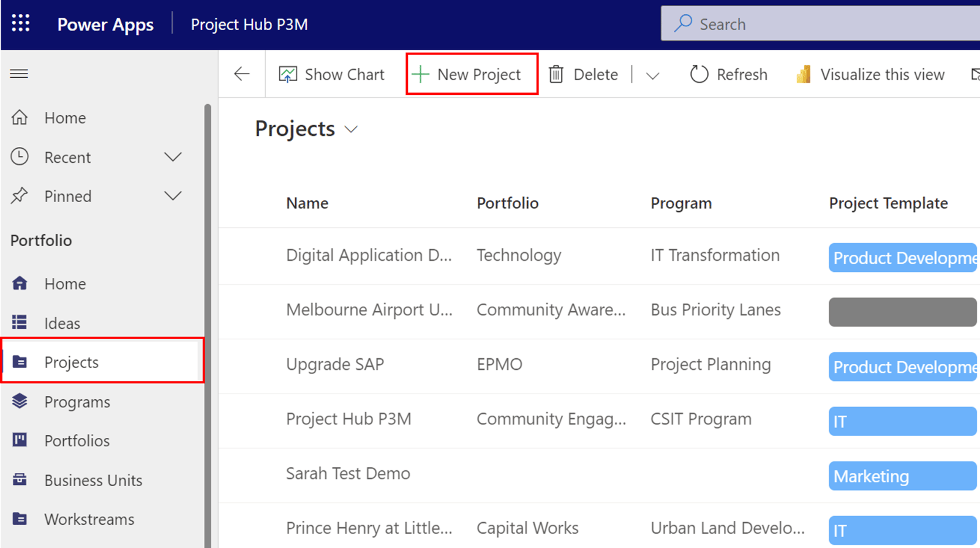Click the back arrow in the command bar
The image size is (980, 548).
click(x=242, y=74)
